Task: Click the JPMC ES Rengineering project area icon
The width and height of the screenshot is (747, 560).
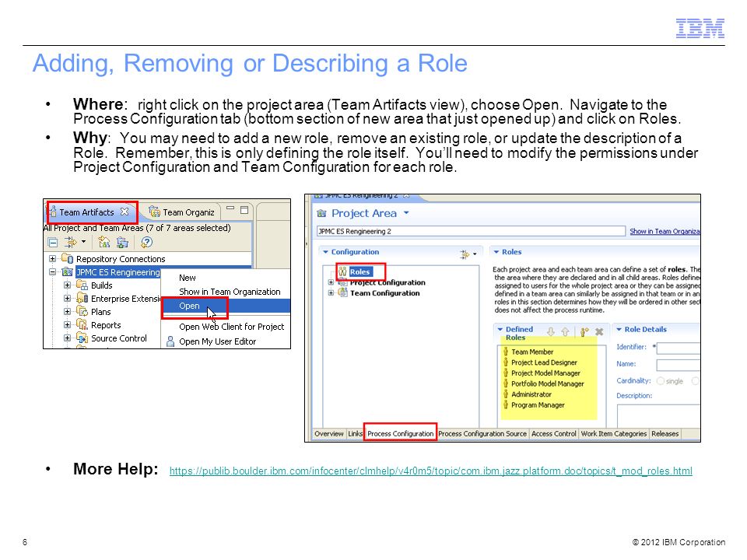Action: coord(67,272)
